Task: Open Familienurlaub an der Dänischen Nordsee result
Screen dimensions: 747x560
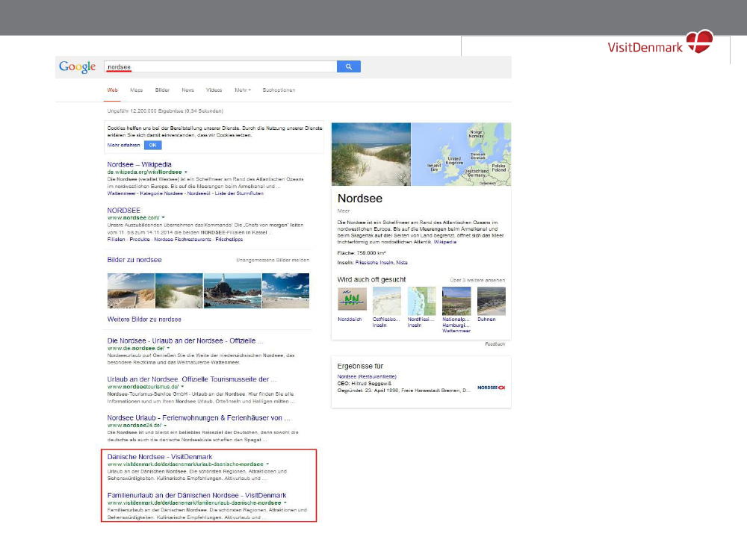Action: tap(196, 495)
